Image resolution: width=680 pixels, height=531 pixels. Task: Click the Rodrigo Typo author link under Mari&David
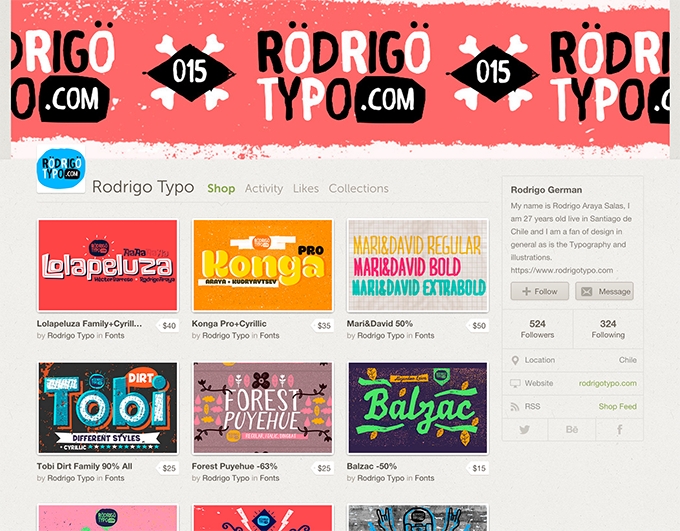point(381,335)
